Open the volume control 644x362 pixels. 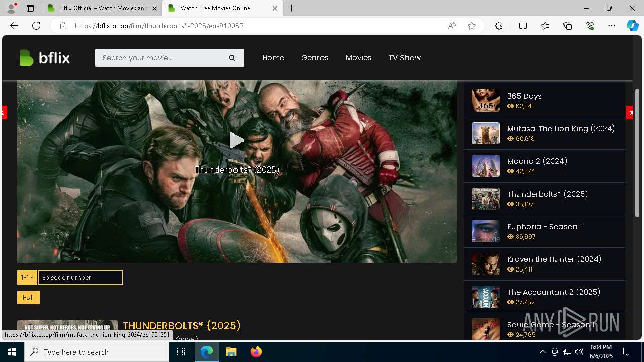(x=579, y=352)
